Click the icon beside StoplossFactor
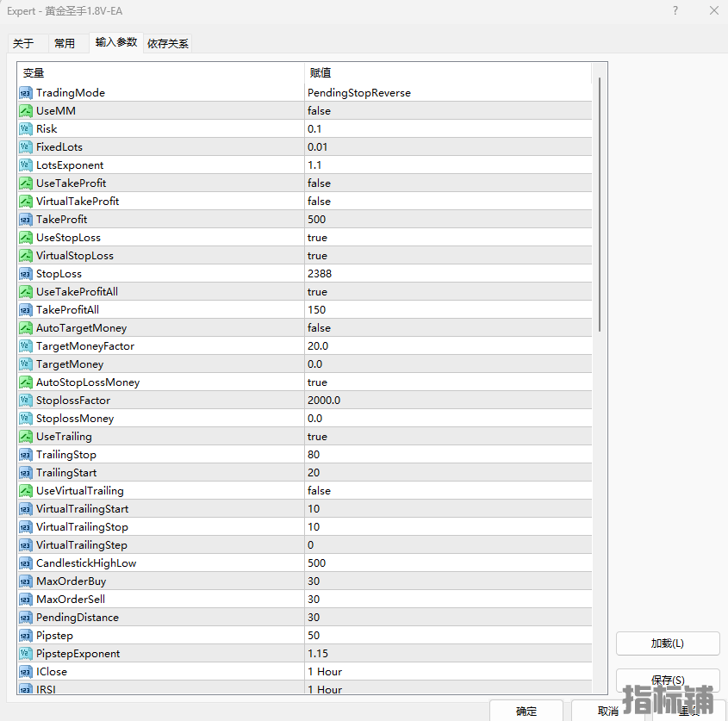This screenshot has height=721, width=728. point(26,401)
